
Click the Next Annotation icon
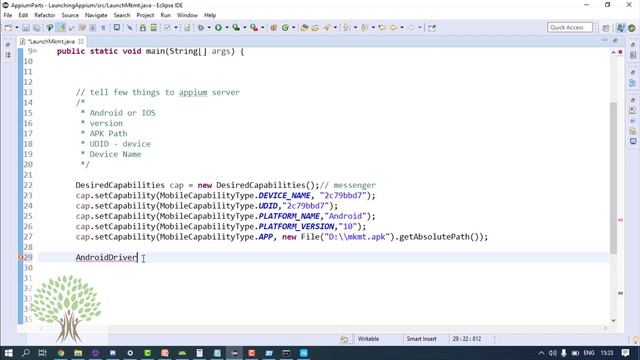(x=346, y=28)
